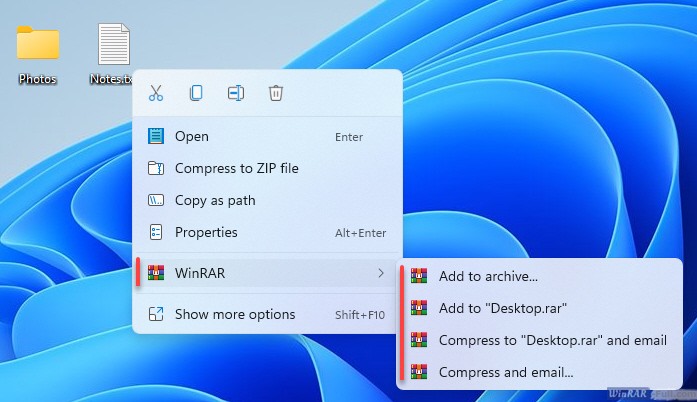Choose Add to archive... option
Viewport: 697px width, 402px height.
488,276
